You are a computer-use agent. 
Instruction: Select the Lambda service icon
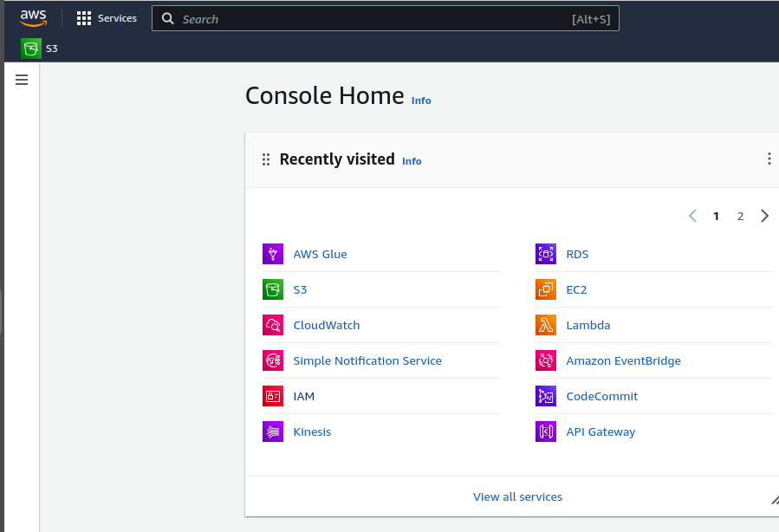point(545,325)
